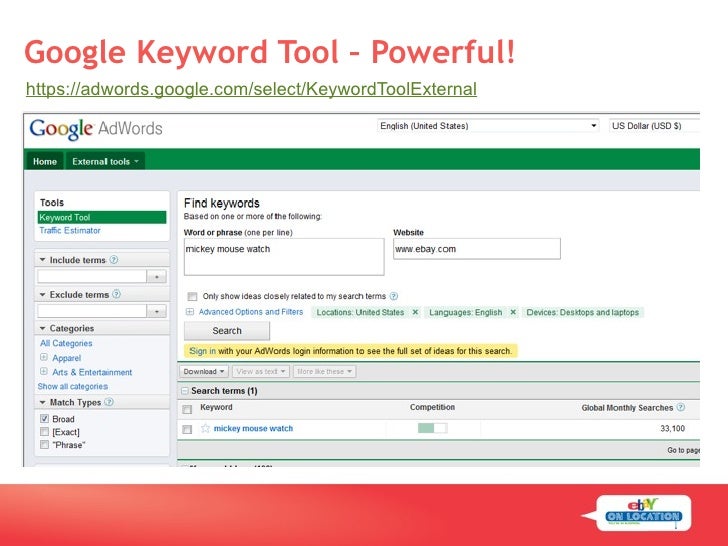Open the Advanced Options and Filters link
The width and height of the screenshot is (728, 546).
251,312
